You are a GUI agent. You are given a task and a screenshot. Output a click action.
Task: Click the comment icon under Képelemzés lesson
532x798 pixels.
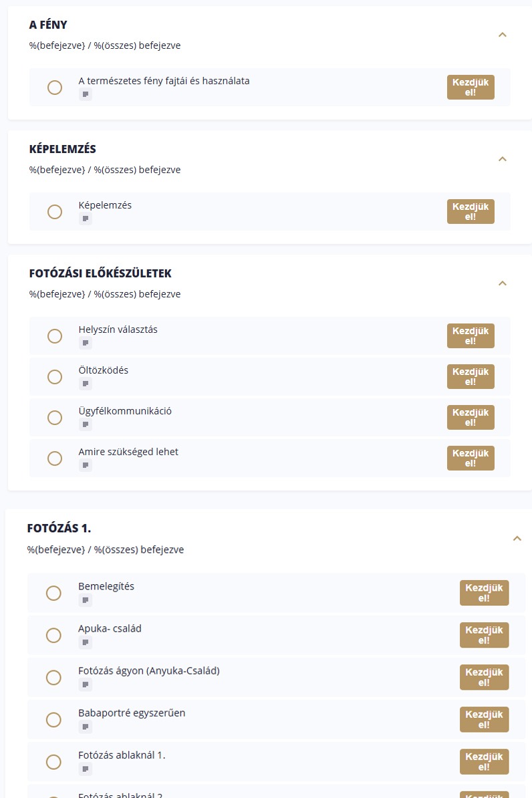[85, 219]
